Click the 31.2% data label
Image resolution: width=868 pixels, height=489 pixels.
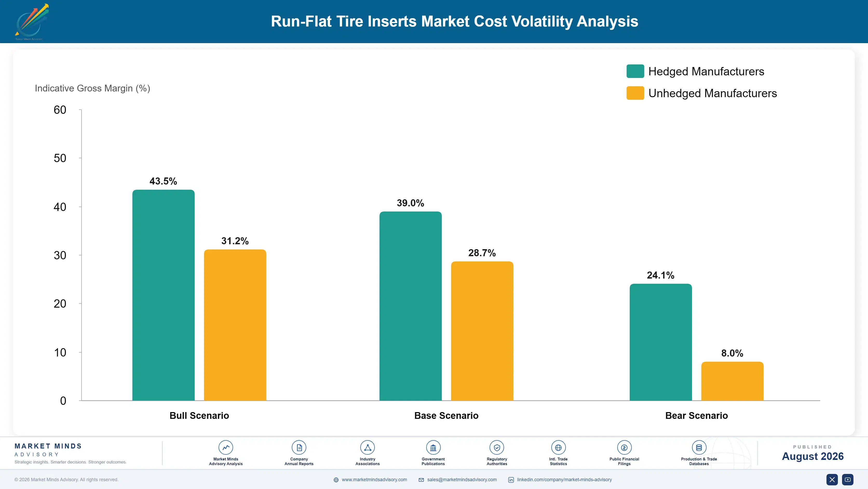[x=235, y=241]
